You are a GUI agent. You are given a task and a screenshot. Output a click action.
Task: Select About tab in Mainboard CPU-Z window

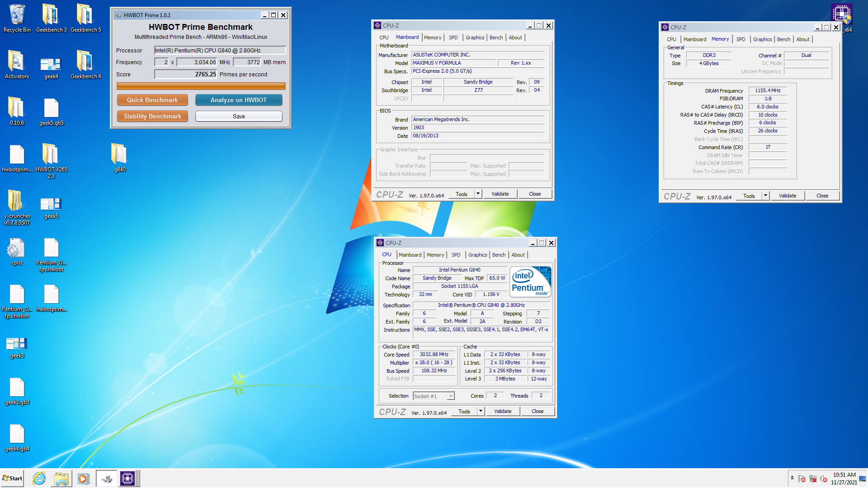click(x=515, y=38)
